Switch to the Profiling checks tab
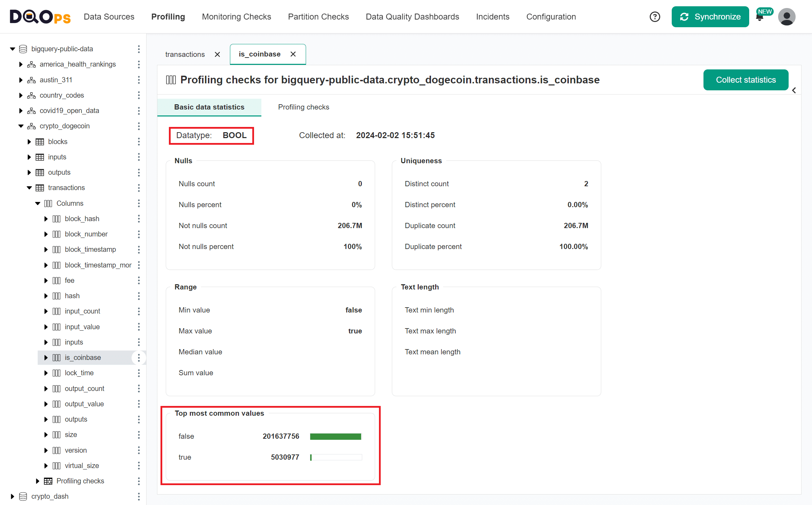The height and width of the screenshot is (505, 812). 303,107
